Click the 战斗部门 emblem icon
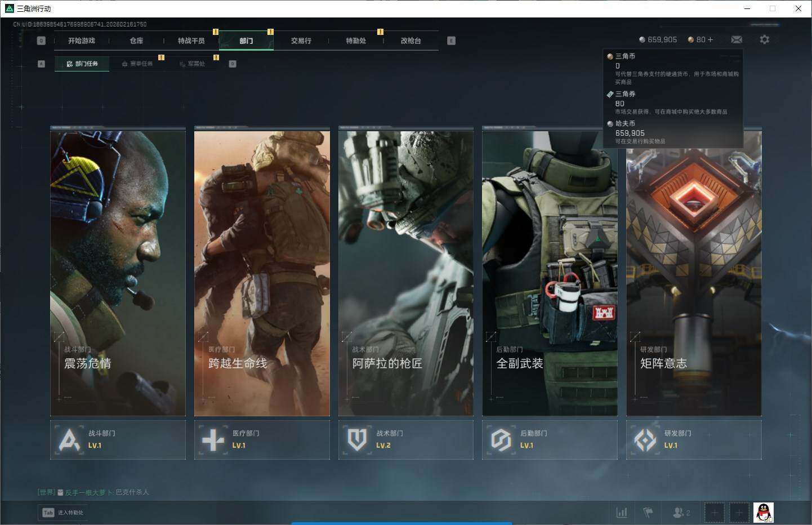This screenshot has height=525, width=812. pos(69,440)
